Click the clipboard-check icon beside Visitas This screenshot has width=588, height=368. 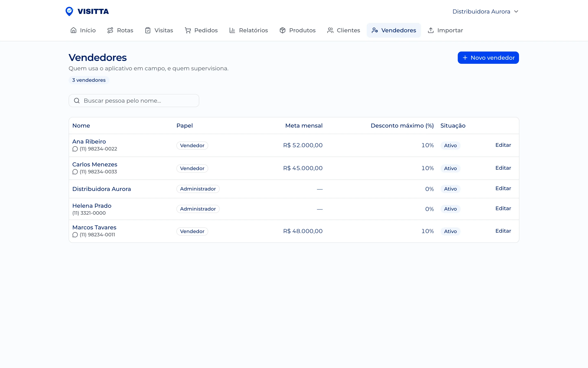[148, 30]
